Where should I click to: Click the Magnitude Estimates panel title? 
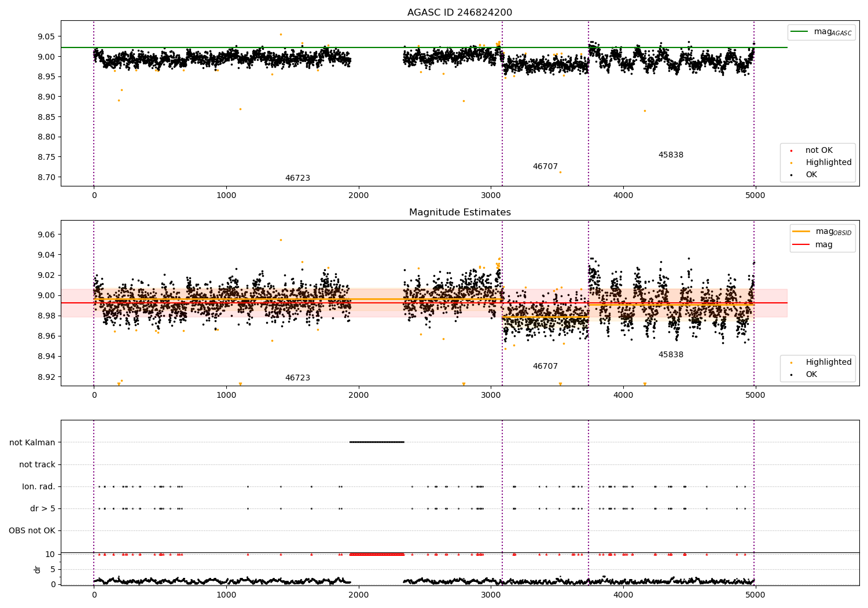tap(459, 213)
